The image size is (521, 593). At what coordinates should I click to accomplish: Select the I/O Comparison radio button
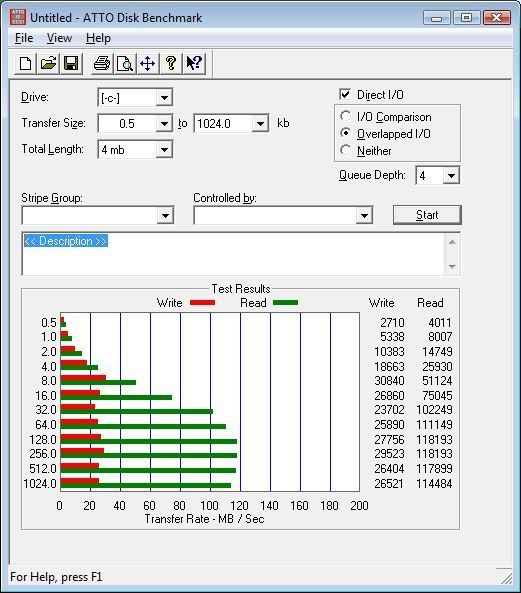tap(345, 116)
